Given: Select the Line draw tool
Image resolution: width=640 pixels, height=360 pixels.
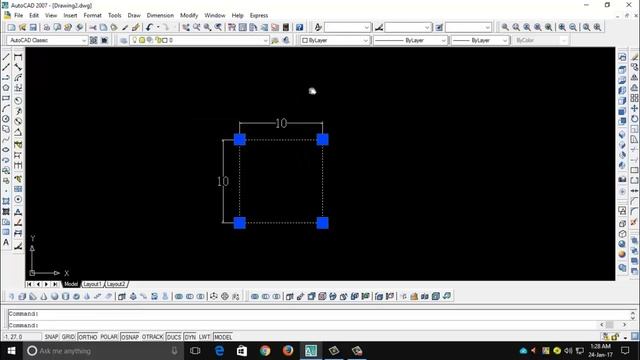Looking at the screenshot, I should (6, 57).
